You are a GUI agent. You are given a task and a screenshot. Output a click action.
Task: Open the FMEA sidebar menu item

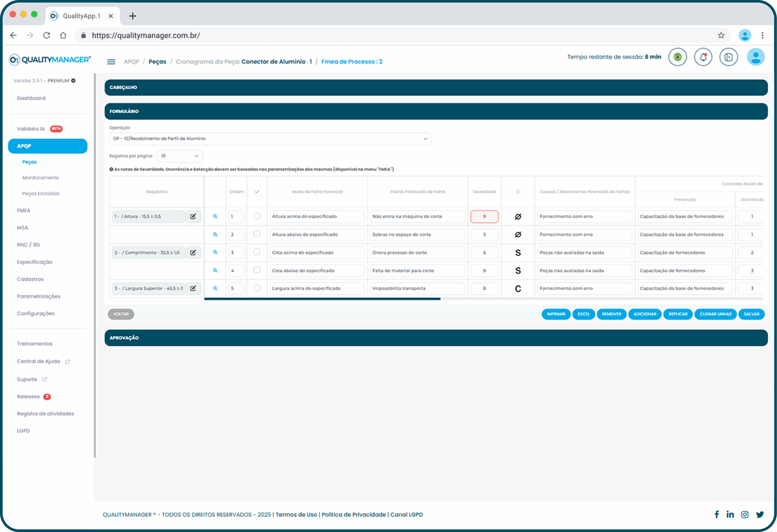click(23, 211)
